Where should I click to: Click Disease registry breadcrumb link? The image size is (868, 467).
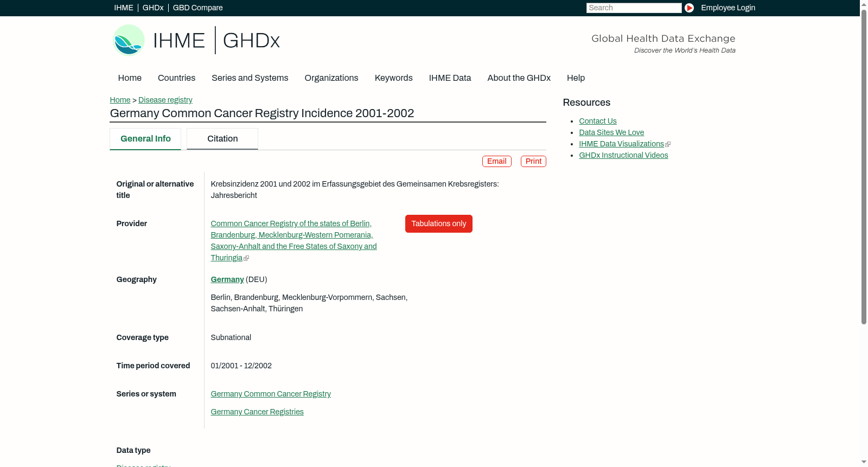(x=165, y=100)
